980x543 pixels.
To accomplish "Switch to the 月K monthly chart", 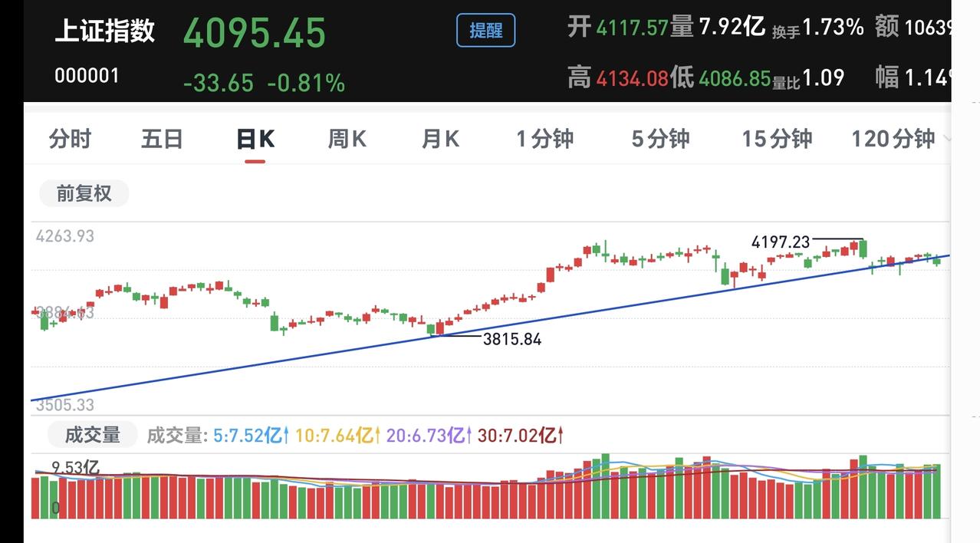I will pos(439,139).
